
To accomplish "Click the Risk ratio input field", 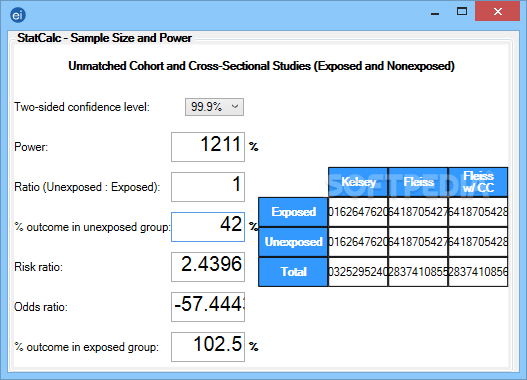I will pos(208,267).
